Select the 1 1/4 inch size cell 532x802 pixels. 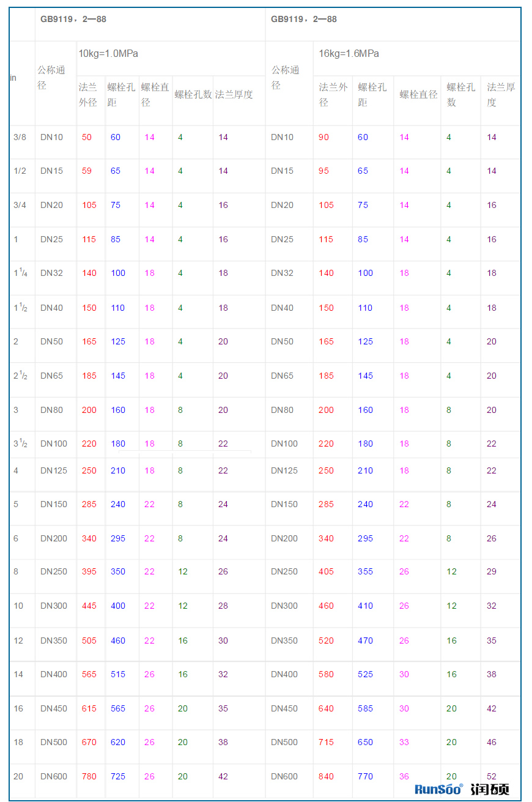pyautogui.click(x=20, y=273)
